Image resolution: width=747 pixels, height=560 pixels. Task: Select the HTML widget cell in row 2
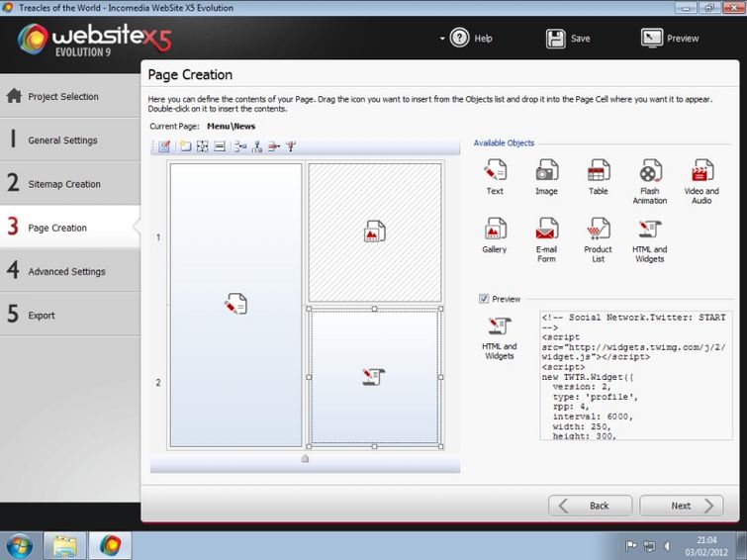click(374, 377)
